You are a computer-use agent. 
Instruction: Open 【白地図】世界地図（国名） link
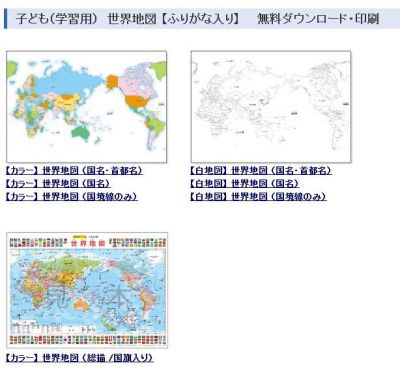click(244, 184)
